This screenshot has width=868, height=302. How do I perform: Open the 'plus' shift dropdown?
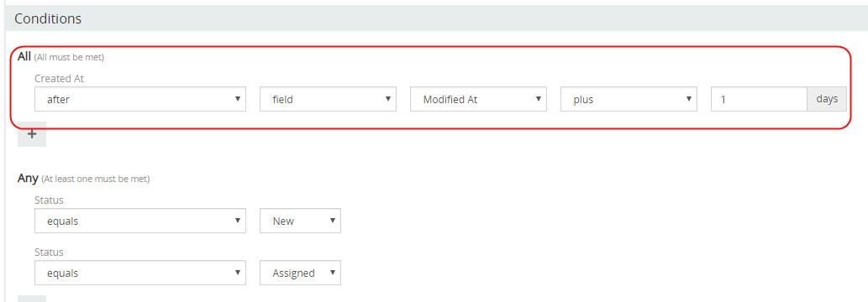[629, 99]
